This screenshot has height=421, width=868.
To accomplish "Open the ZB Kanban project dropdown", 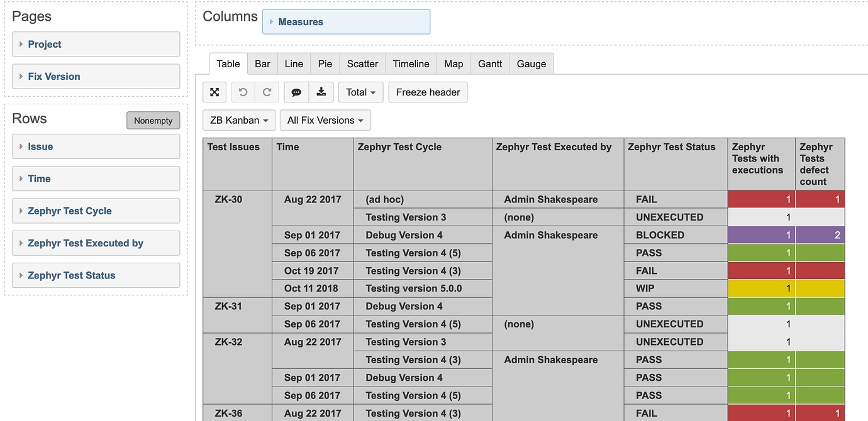I will (239, 120).
